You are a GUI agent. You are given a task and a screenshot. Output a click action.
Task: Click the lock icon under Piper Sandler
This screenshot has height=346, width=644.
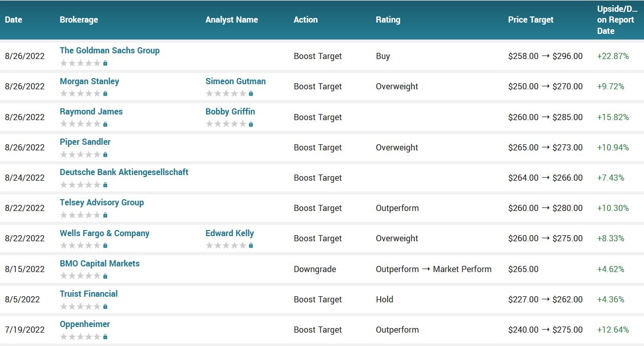tap(105, 154)
